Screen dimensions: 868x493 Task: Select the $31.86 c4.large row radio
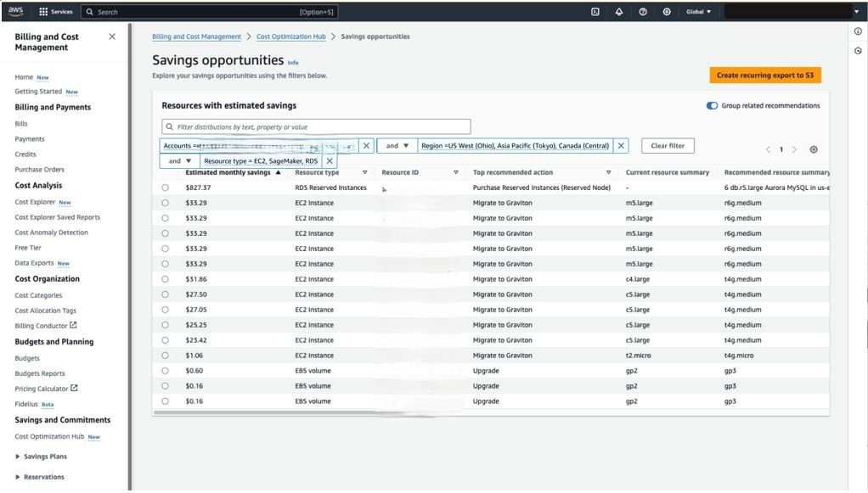[x=165, y=279]
